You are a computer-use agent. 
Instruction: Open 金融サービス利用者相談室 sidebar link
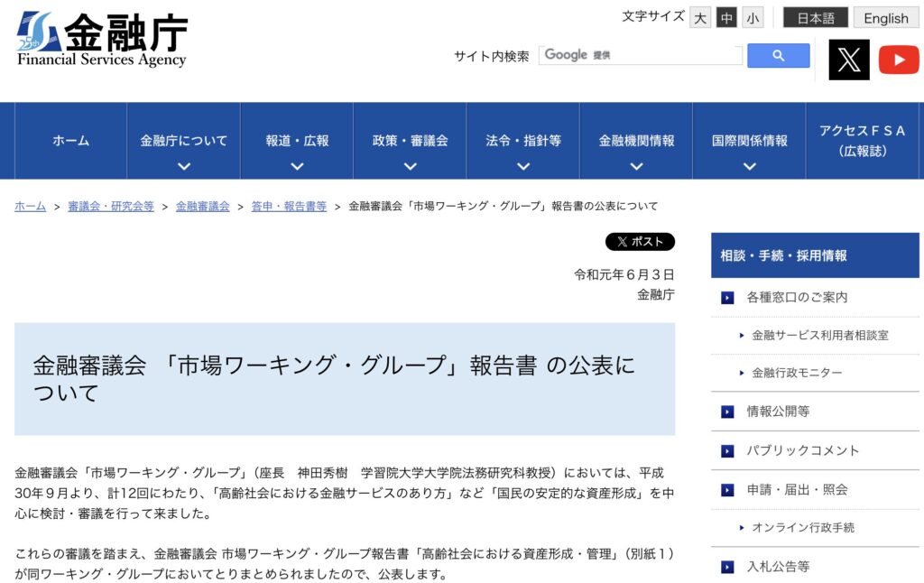[x=819, y=336]
